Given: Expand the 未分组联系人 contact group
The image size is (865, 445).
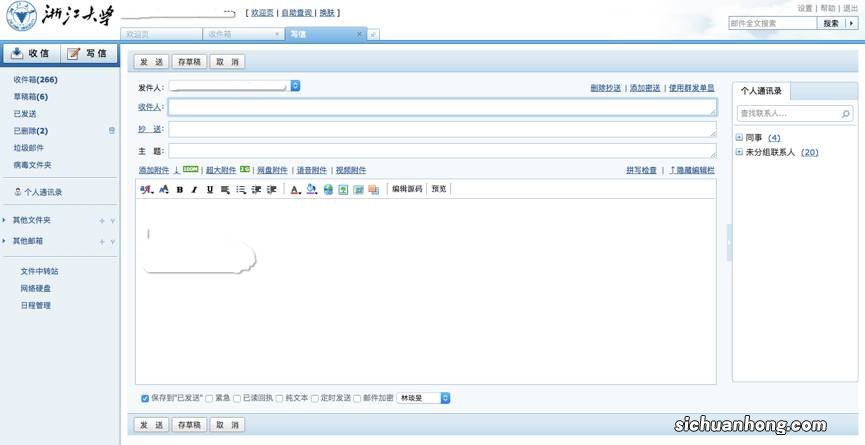Looking at the screenshot, I should coord(739,153).
